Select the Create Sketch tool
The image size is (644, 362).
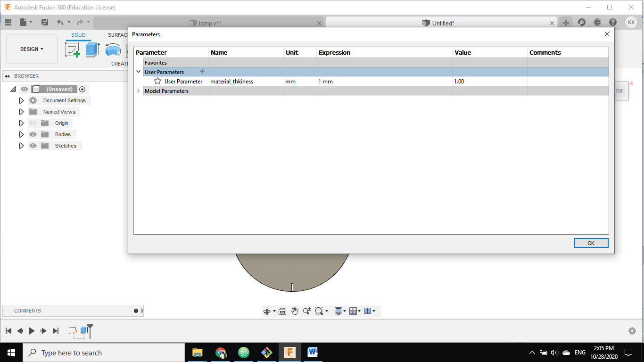pos(73,49)
